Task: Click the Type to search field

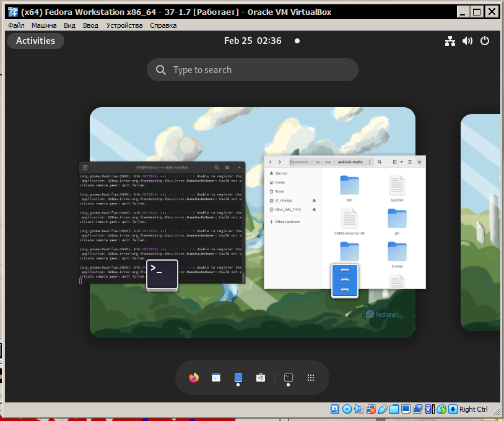Action: (253, 70)
